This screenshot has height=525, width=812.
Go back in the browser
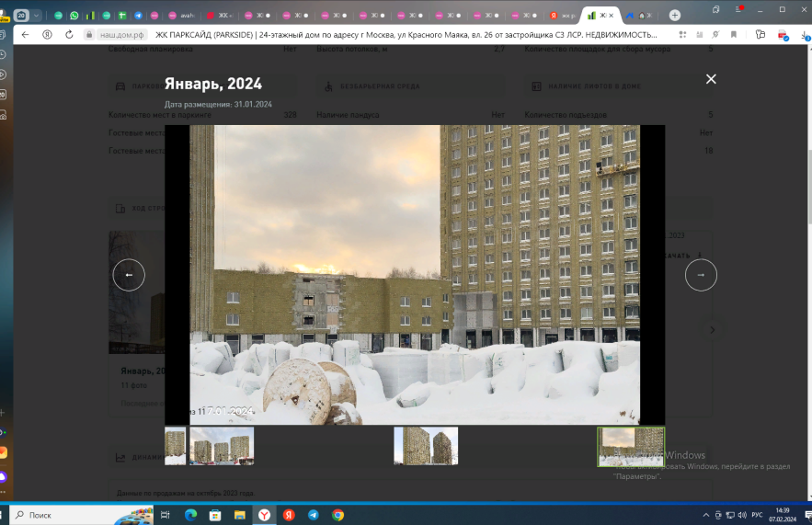26,35
